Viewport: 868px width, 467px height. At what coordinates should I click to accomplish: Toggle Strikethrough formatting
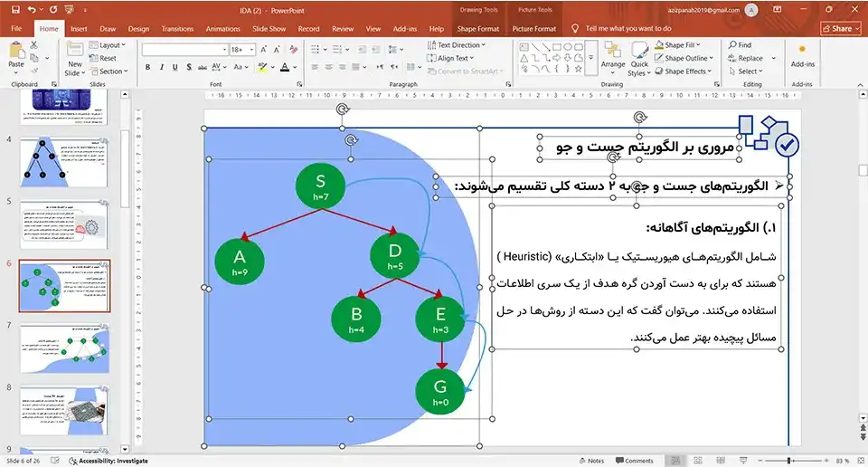click(x=203, y=67)
